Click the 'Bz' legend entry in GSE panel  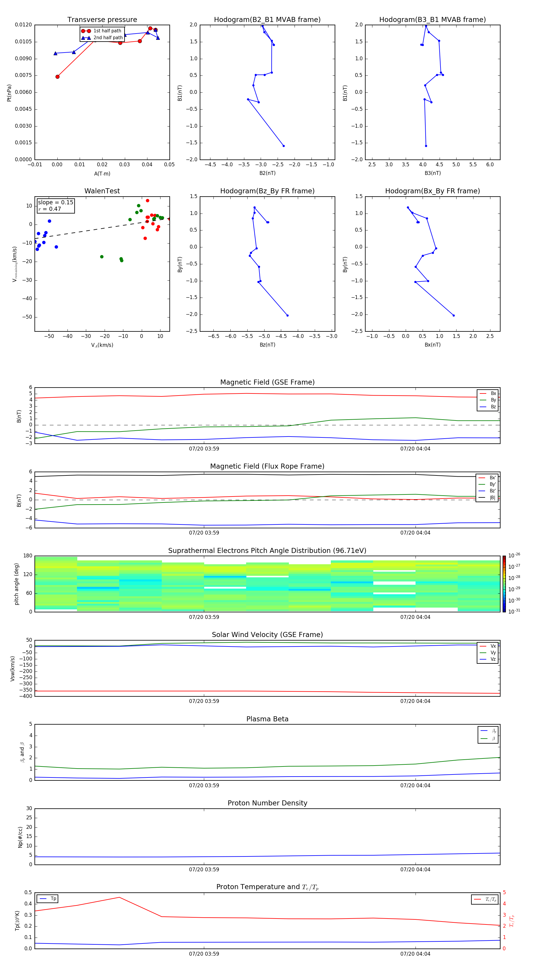488,407
